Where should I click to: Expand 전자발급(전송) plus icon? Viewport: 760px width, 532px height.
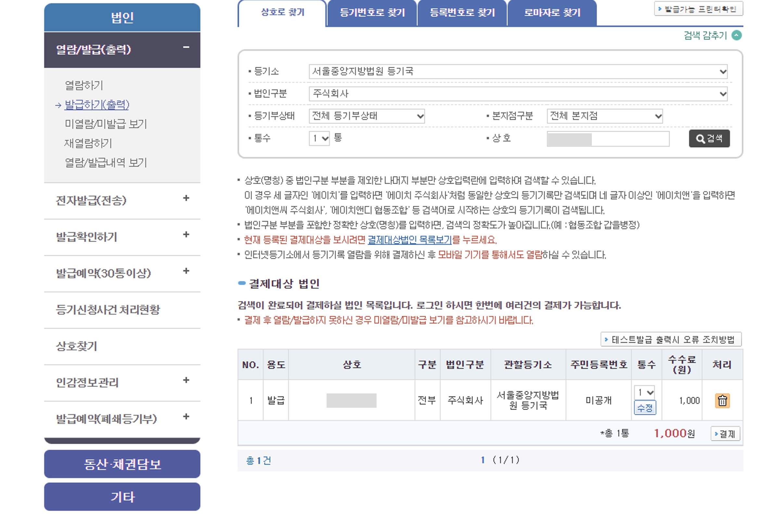[186, 198]
